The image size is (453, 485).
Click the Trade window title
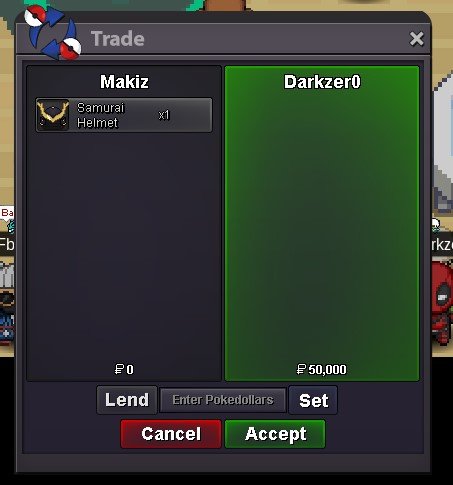coord(118,39)
